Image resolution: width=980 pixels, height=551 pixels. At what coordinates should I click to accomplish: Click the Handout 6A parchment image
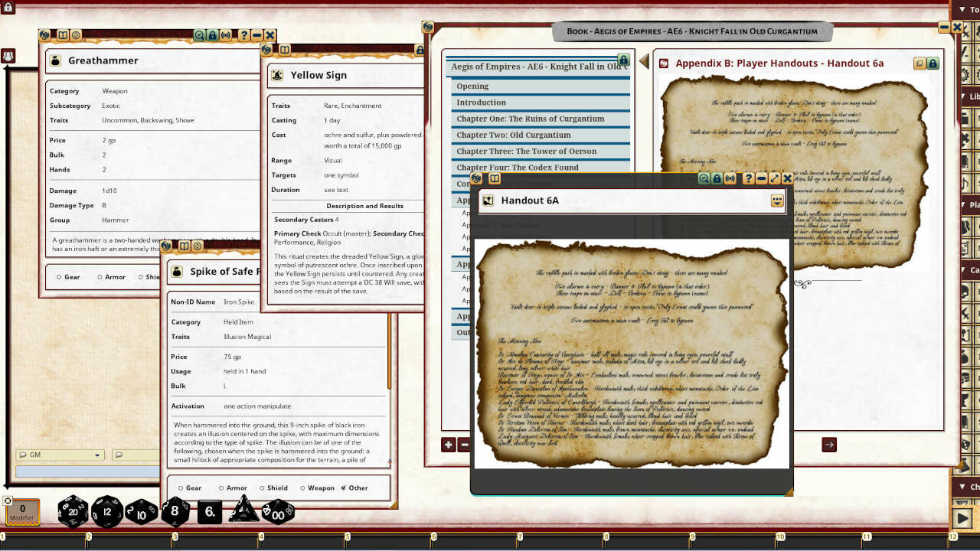tap(632, 352)
